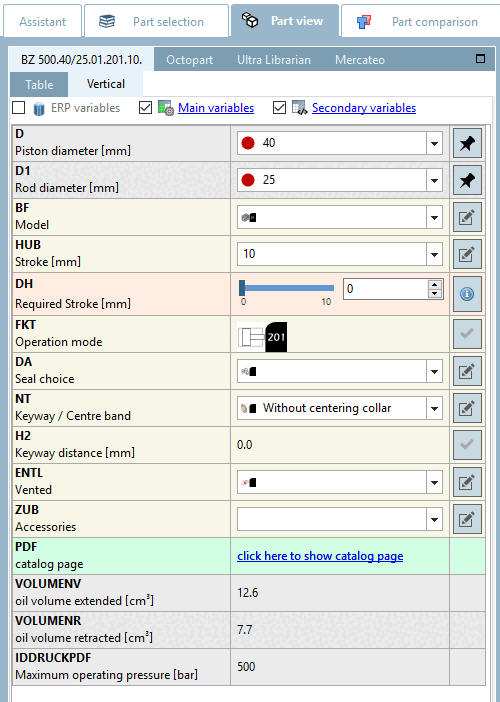Open the Keyway / Centre band dropdown
Image resolution: width=500 pixels, height=702 pixels.
(x=434, y=408)
